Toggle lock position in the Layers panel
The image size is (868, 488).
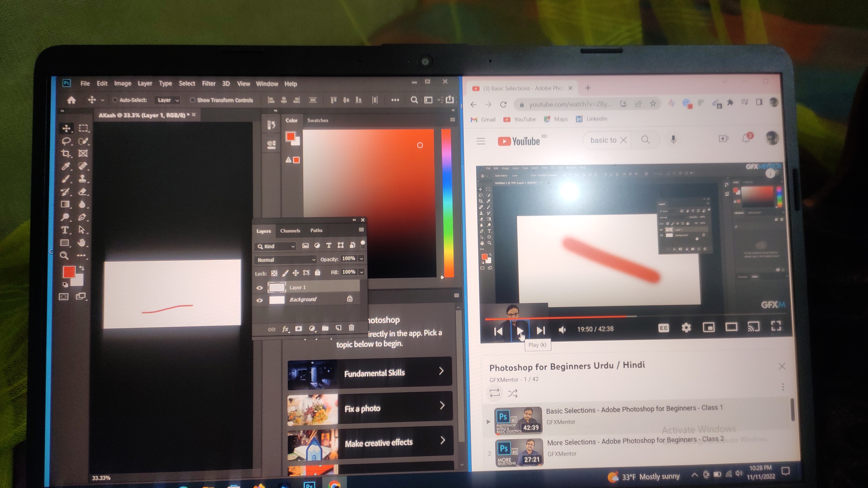coord(296,273)
